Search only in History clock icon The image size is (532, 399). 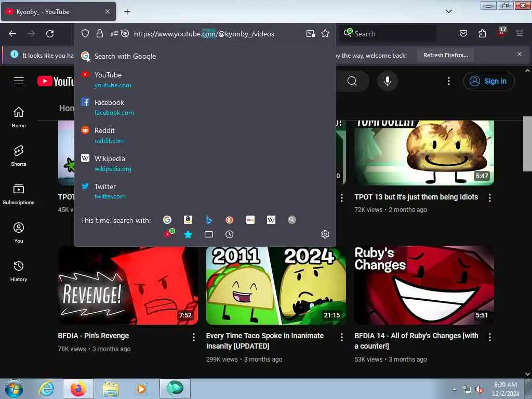(x=229, y=234)
